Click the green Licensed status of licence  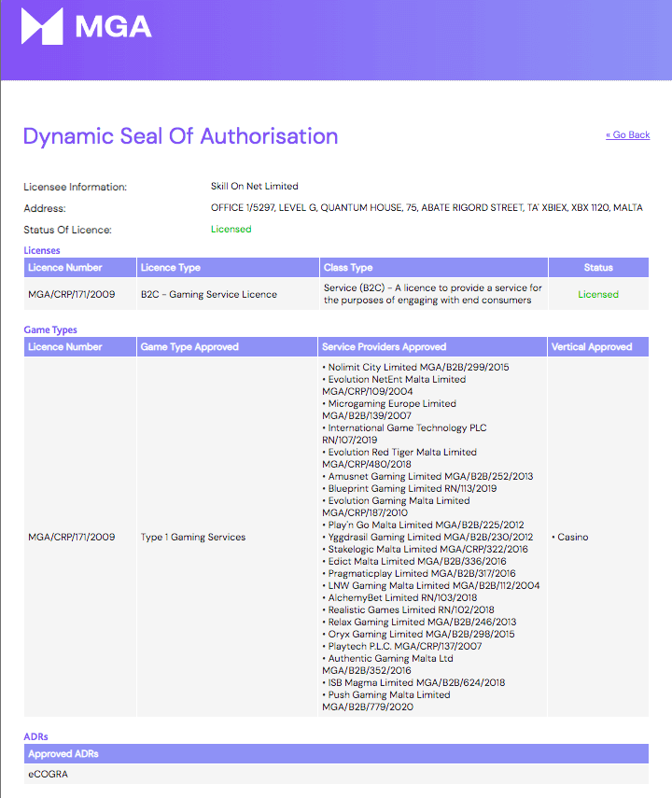[231, 229]
